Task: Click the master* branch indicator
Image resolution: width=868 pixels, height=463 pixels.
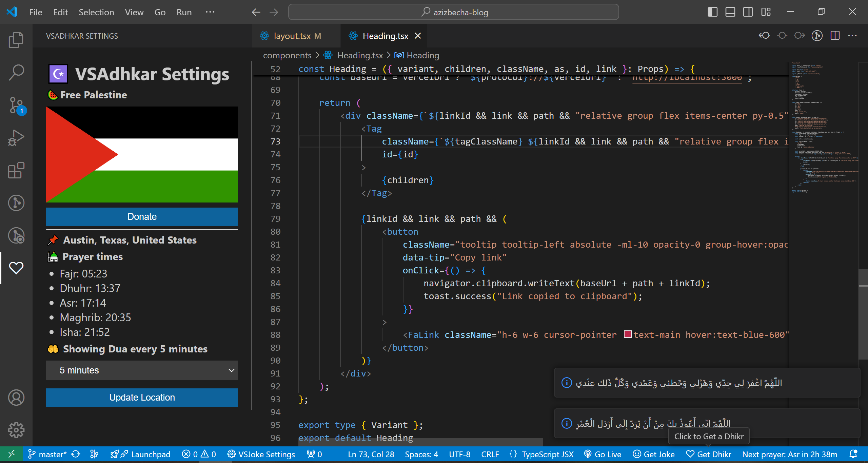Action: [x=47, y=454]
